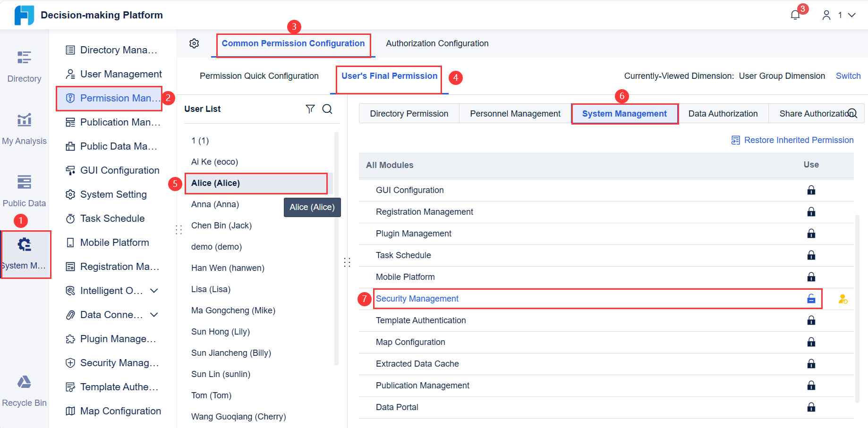868x428 pixels.
Task: Toggle the unlocked padlock for Security Management
Action: click(811, 298)
